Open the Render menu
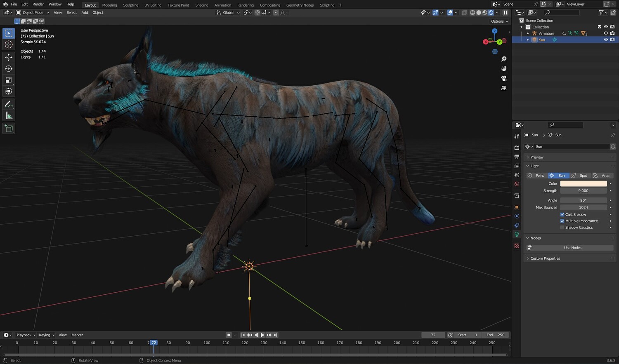619x364 pixels. click(38, 4)
